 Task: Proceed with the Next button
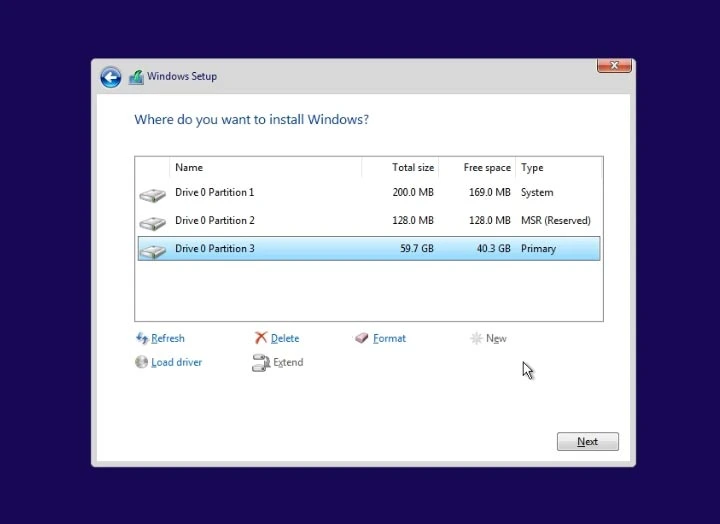588,441
